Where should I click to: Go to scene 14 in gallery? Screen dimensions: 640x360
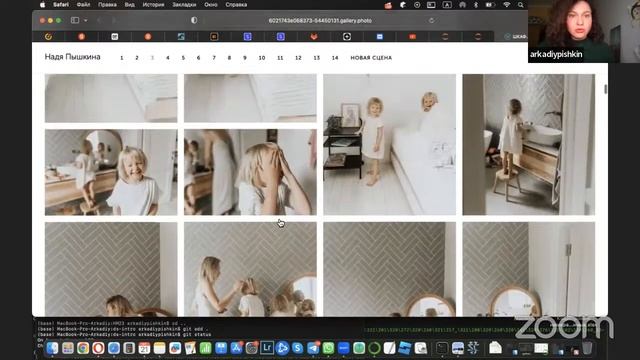point(335,58)
